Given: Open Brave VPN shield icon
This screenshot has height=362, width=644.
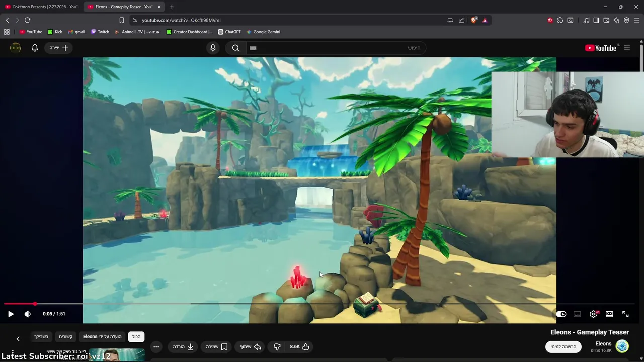Looking at the screenshot, I should click(626, 20).
